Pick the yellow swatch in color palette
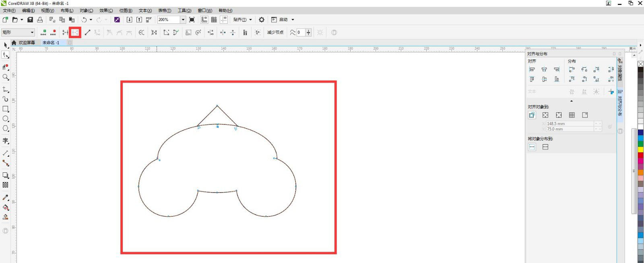Viewport: 644px width, 263px height. click(x=640, y=149)
